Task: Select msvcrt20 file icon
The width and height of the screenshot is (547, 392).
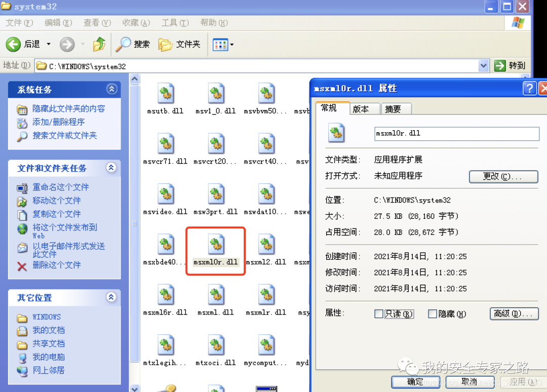Action: (x=216, y=144)
